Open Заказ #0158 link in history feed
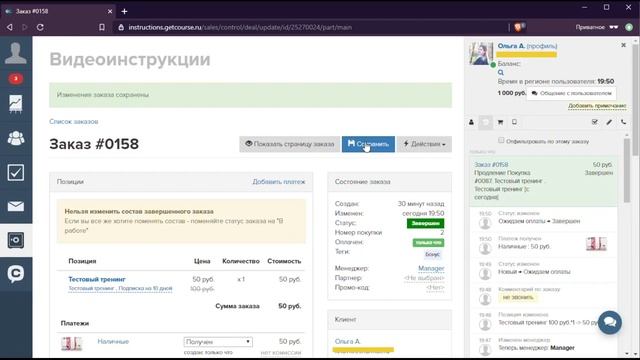The height and width of the screenshot is (360, 640). click(x=491, y=164)
